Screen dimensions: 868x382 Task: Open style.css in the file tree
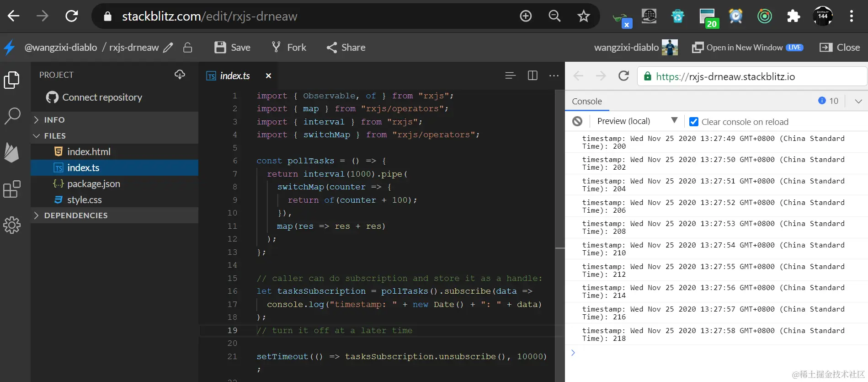(114, 199)
